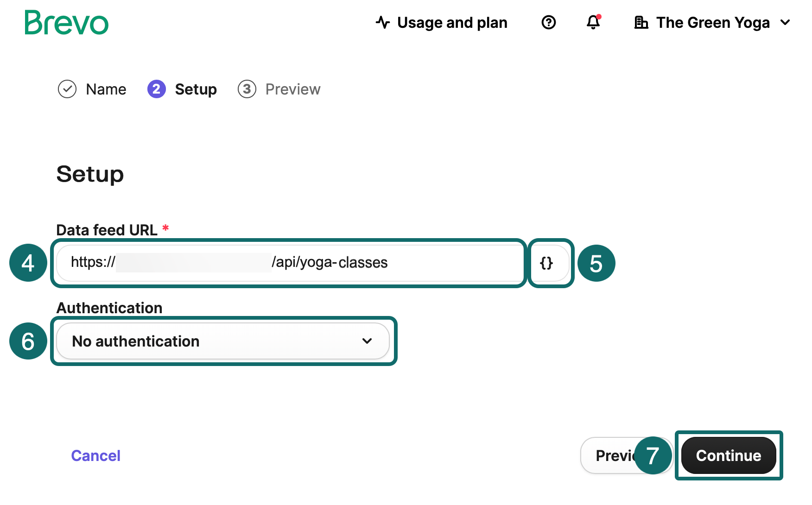Image resolution: width=812 pixels, height=505 pixels.
Task: Click the purple step 2 circle
Action: 156,89
